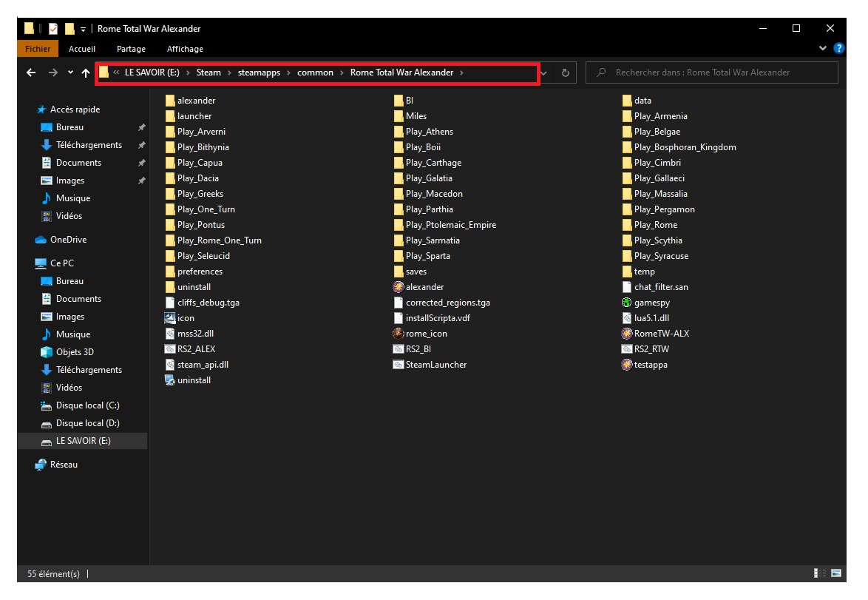Select the uninstall program file
868x600 pixels.
tap(188, 380)
